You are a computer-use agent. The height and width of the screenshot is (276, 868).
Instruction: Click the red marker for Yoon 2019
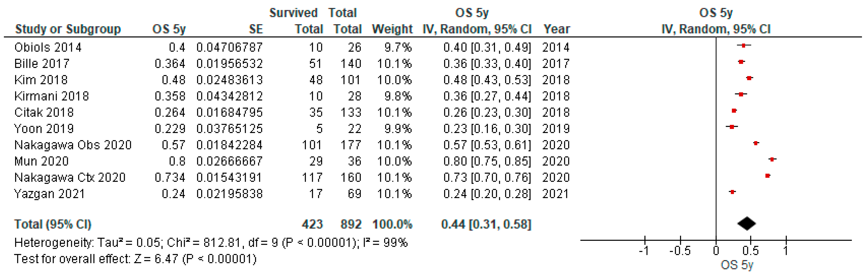tap(732, 127)
